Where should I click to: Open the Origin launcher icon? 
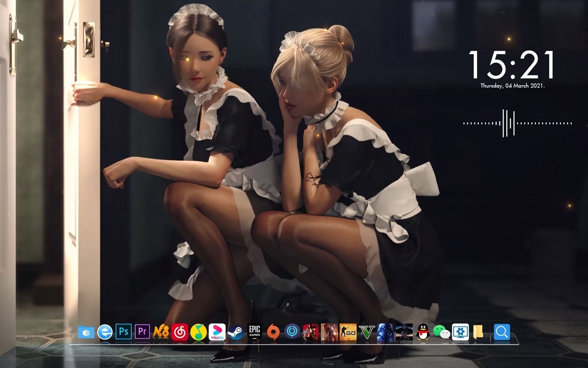[x=273, y=332]
